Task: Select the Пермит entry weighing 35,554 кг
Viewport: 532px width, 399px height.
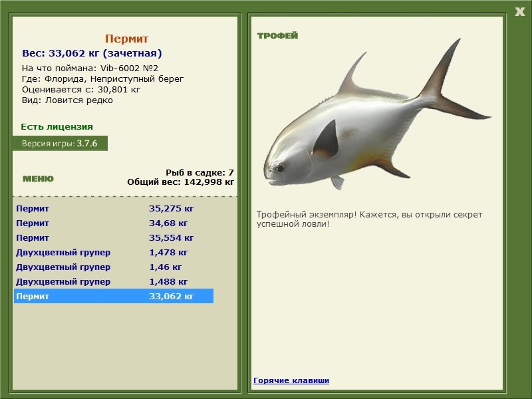Action: click(x=113, y=237)
